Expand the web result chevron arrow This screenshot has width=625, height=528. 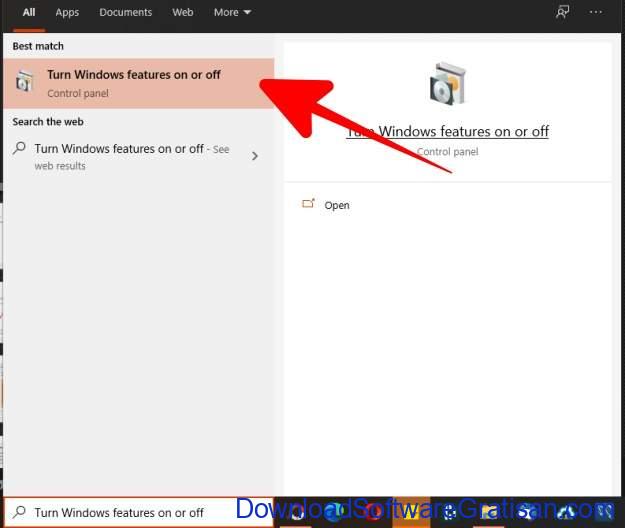coord(255,156)
